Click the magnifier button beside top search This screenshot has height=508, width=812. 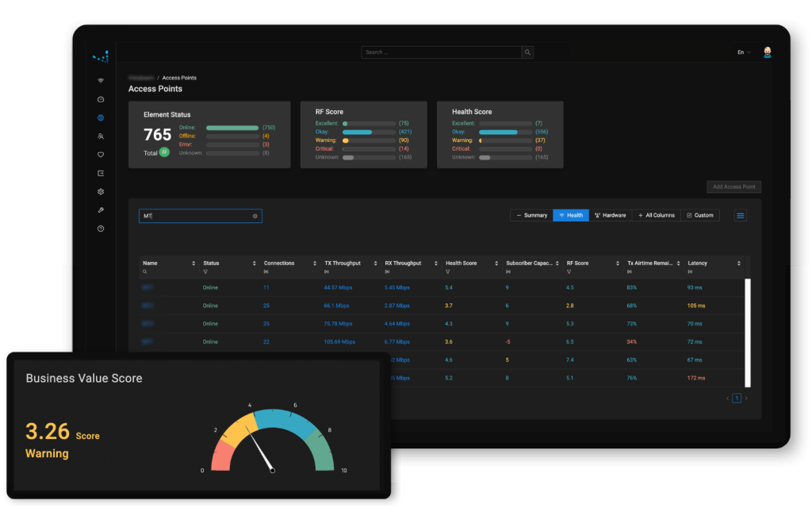coord(527,52)
